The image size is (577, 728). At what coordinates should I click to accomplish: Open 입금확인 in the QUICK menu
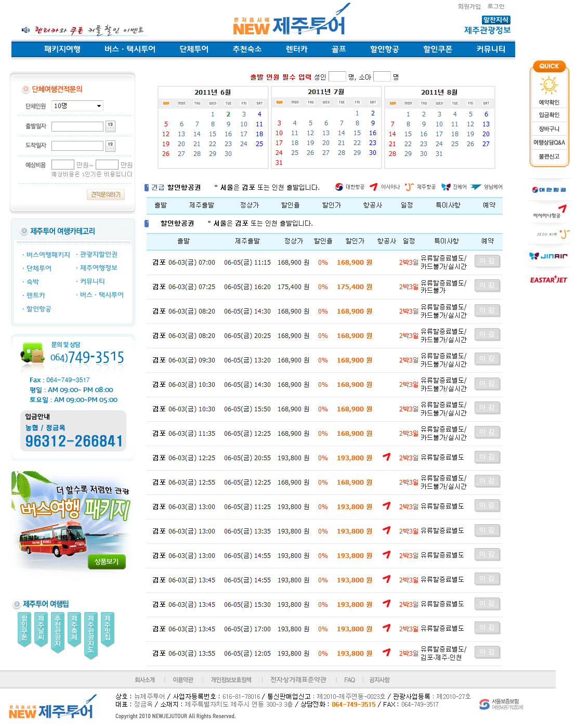click(x=549, y=115)
